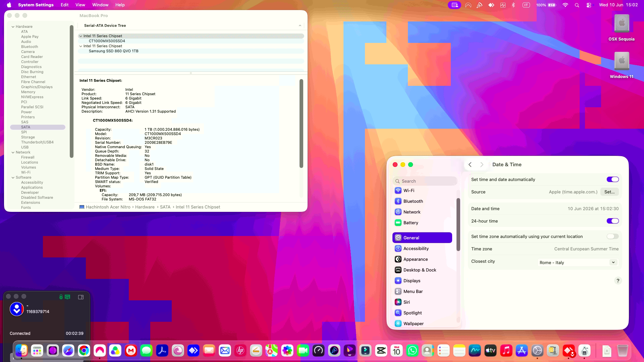The width and height of the screenshot is (644, 362).
Task: Collapse the Serial-ATA Device Tree header chevron
Action: [300, 25]
